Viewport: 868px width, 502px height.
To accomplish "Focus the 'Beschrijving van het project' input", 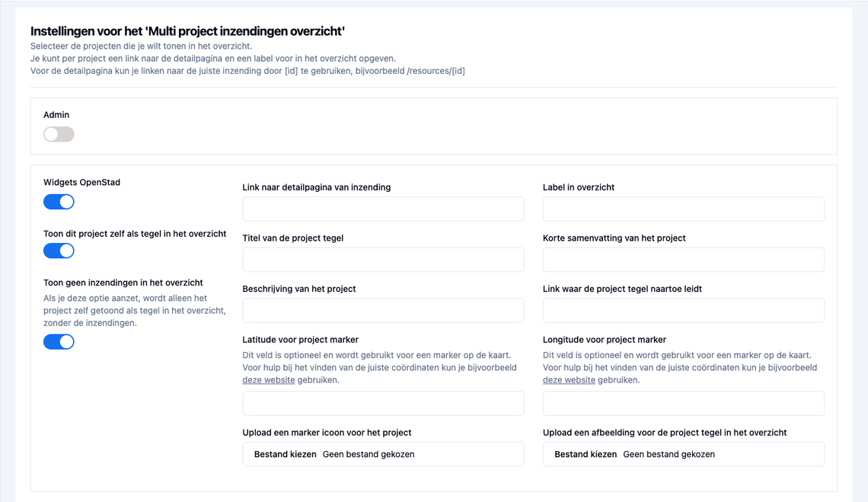I will [383, 311].
